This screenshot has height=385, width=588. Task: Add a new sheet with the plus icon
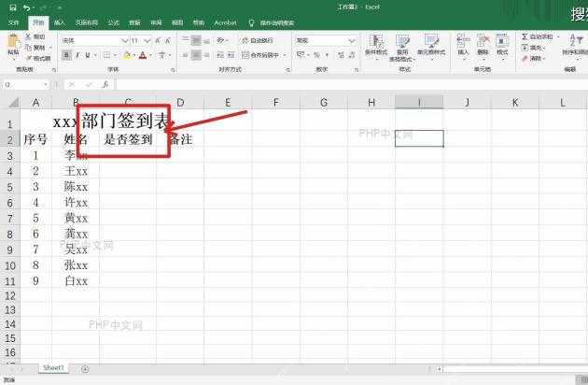pos(85,369)
